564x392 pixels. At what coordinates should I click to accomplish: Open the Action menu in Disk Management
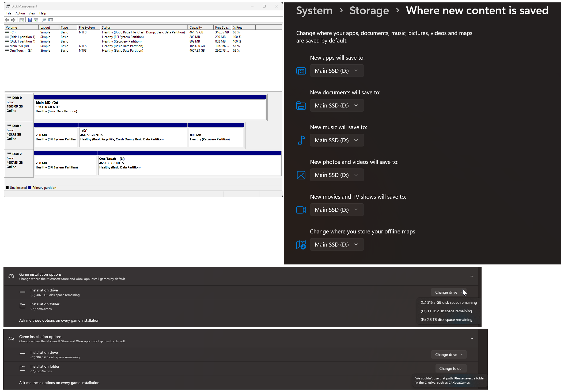click(20, 13)
